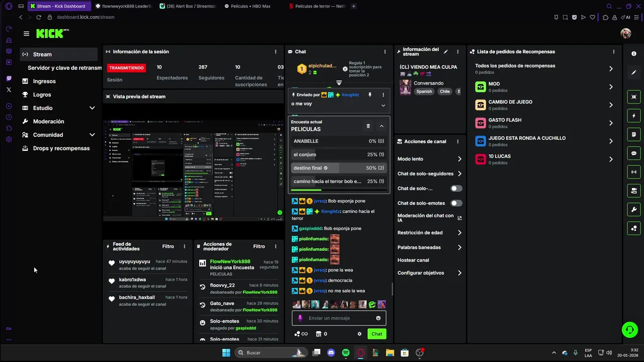Open the Chat panel three-dot menu

[385, 52]
